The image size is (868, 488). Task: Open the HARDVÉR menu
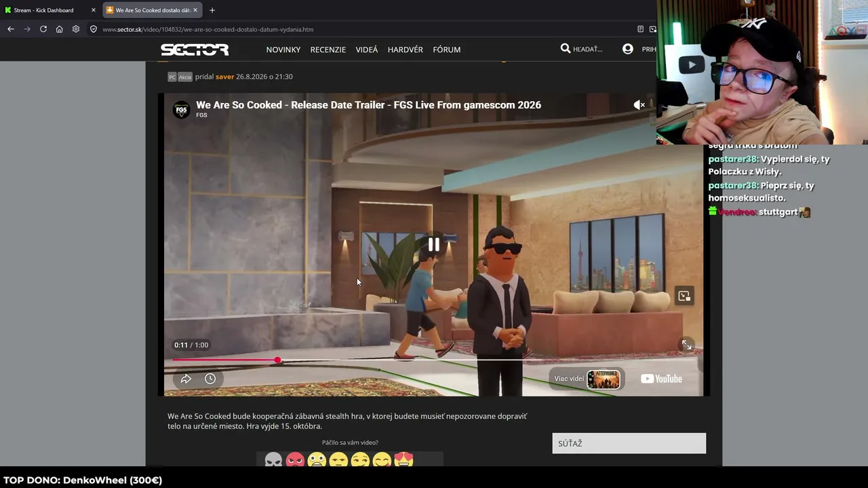click(406, 49)
